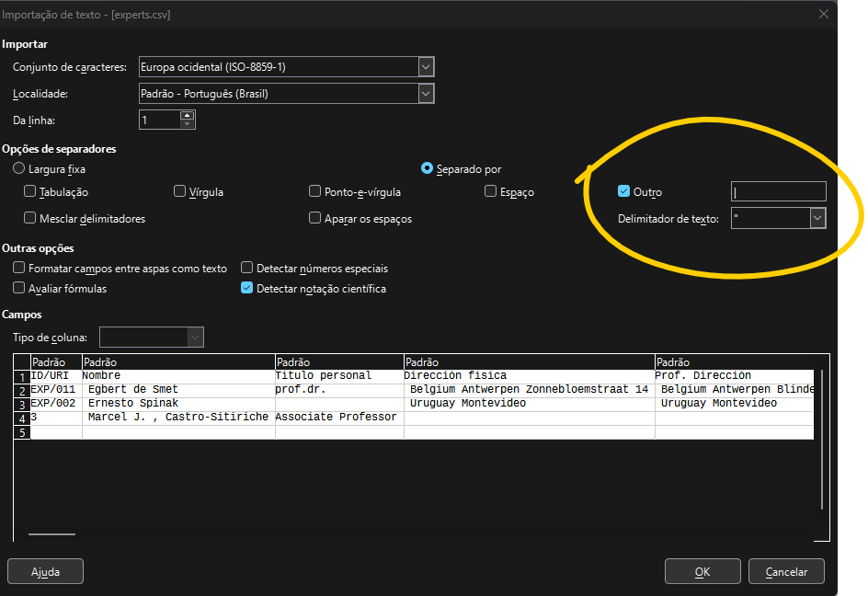Disable Detectar notação científica checkbox
Image resolution: width=868 pixels, height=596 pixels.
pos(246,288)
